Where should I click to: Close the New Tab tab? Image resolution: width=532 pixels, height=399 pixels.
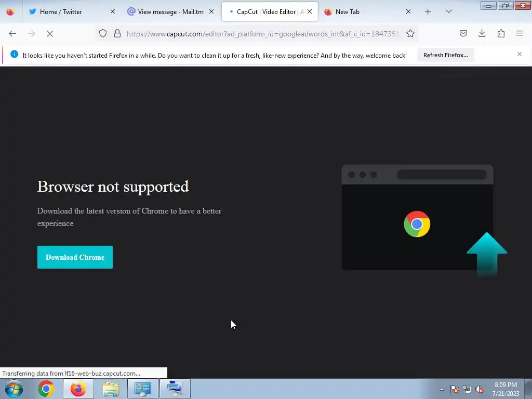pyautogui.click(x=408, y=11)
